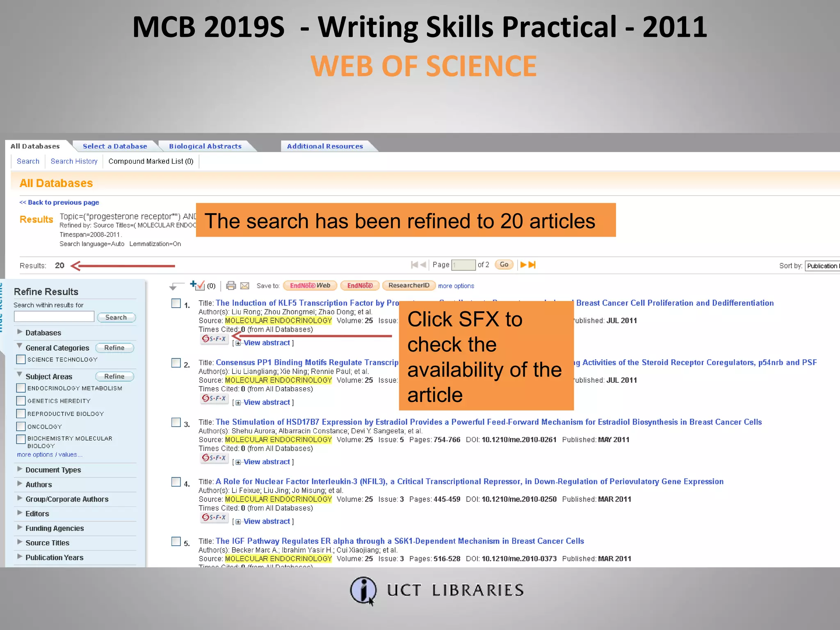Expand the Authors section
The height and width of the screenshot is (630, 840).
[20, 484]
